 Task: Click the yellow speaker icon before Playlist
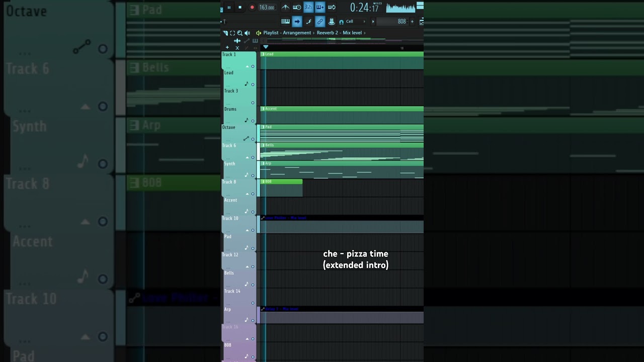tap(259, 33)
